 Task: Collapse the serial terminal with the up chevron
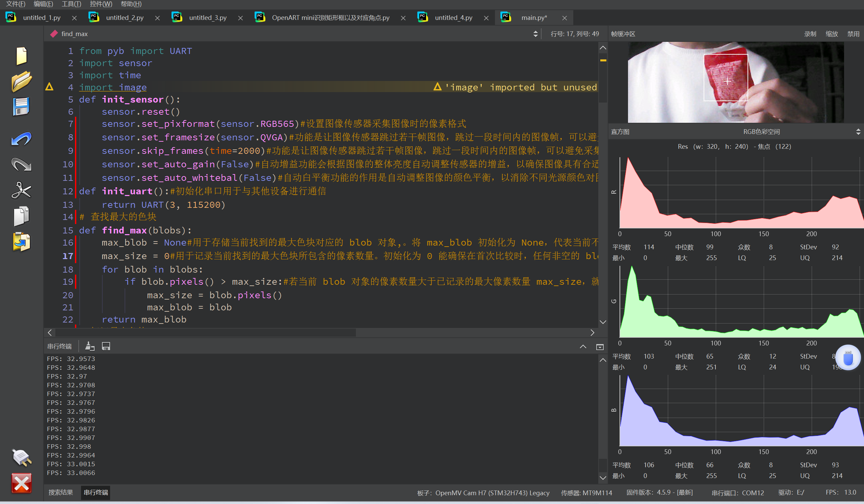coord(583,347)
